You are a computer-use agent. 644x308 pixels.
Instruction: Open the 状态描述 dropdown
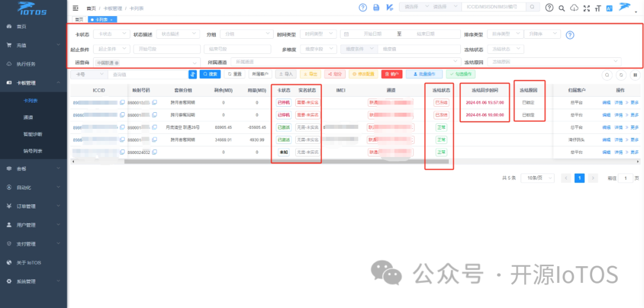(178, 34)
